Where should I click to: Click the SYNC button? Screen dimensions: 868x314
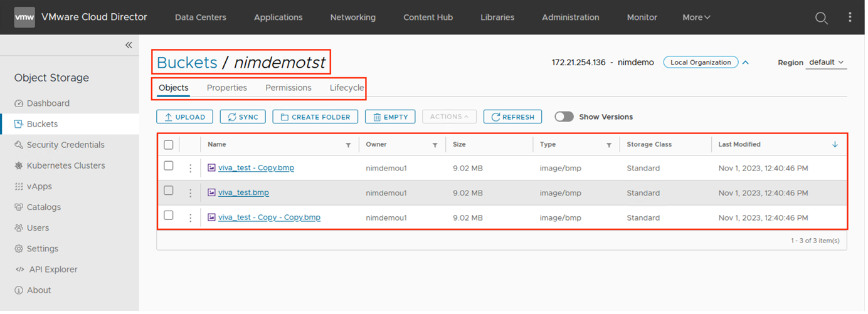coord(243,117)
